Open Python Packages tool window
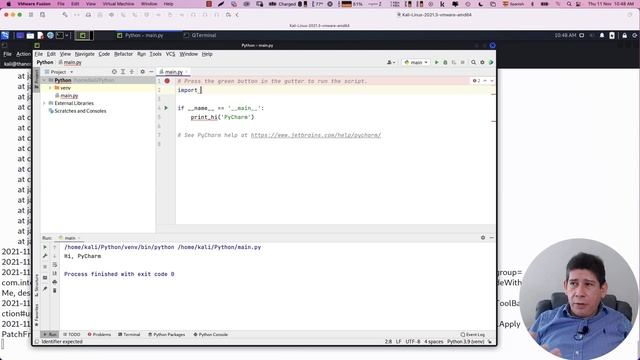 point(167,334)
